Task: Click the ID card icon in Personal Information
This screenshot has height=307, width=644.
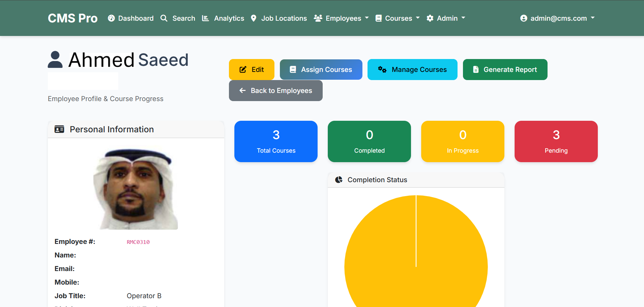Action: pos(59,129)
